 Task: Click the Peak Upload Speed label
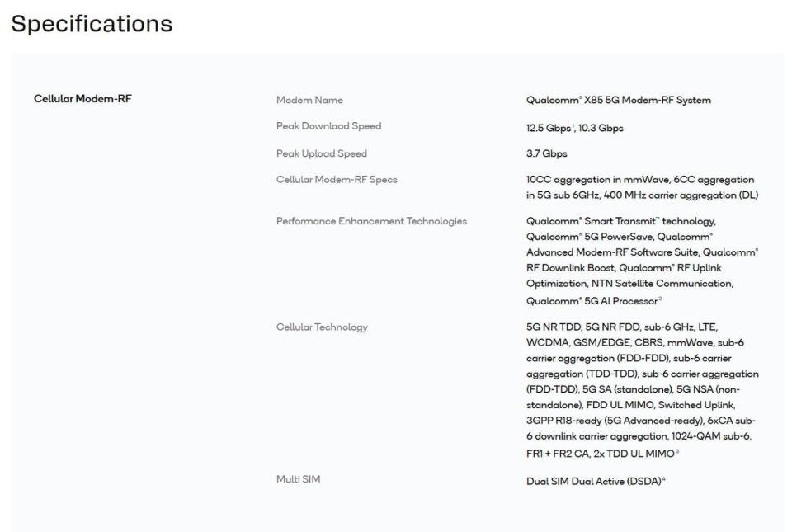[x=322, y=153]
